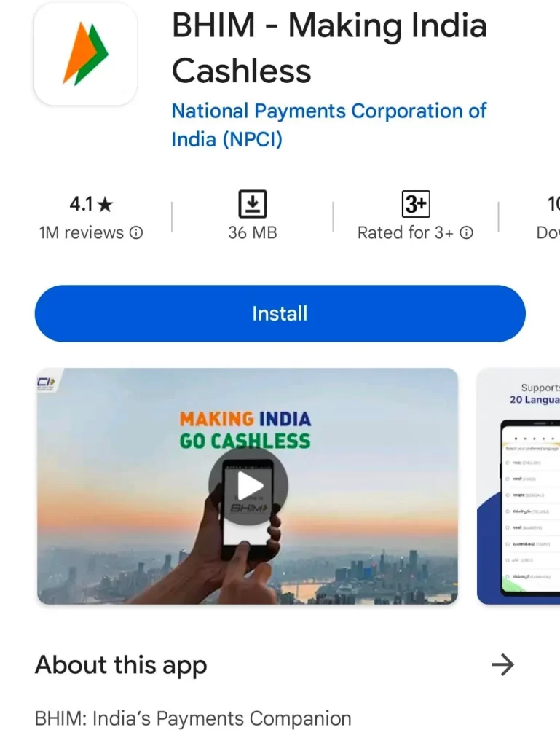Select the Hindi language radio option in screenshot

pyautogui.click(x=508, y=479)
